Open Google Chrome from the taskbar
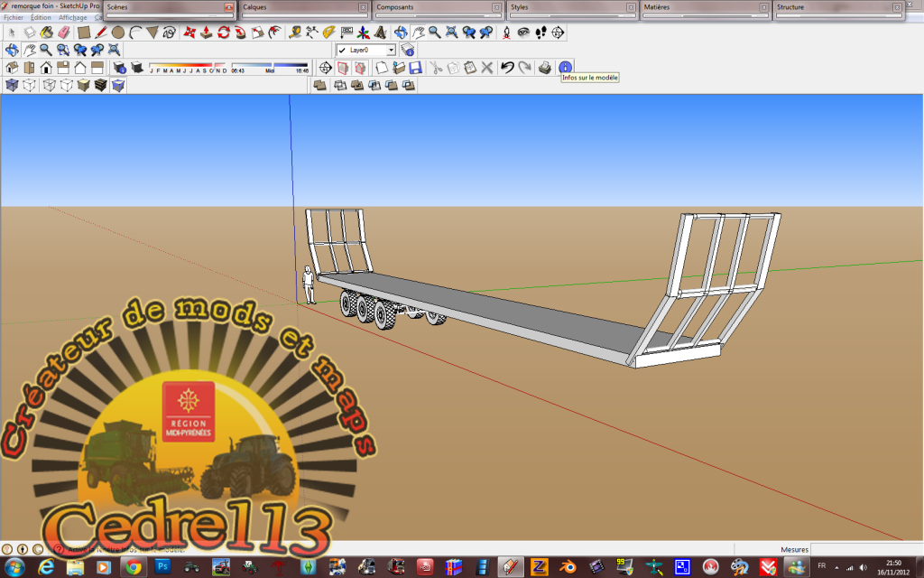Image resolution: width=924 pixels, height=578 pixels. (x=134, y=567)
